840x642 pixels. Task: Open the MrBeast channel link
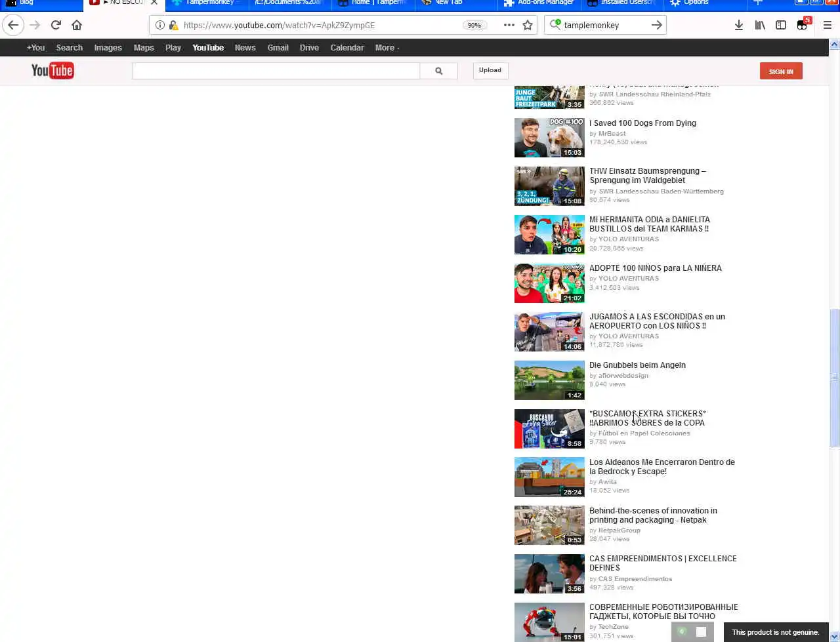coord(612,134)
